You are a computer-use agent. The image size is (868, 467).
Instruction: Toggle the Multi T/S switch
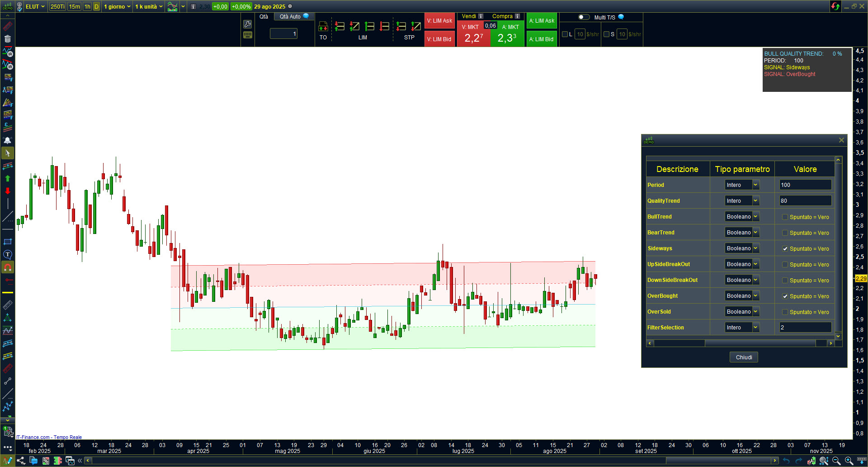tap(584, 17)
